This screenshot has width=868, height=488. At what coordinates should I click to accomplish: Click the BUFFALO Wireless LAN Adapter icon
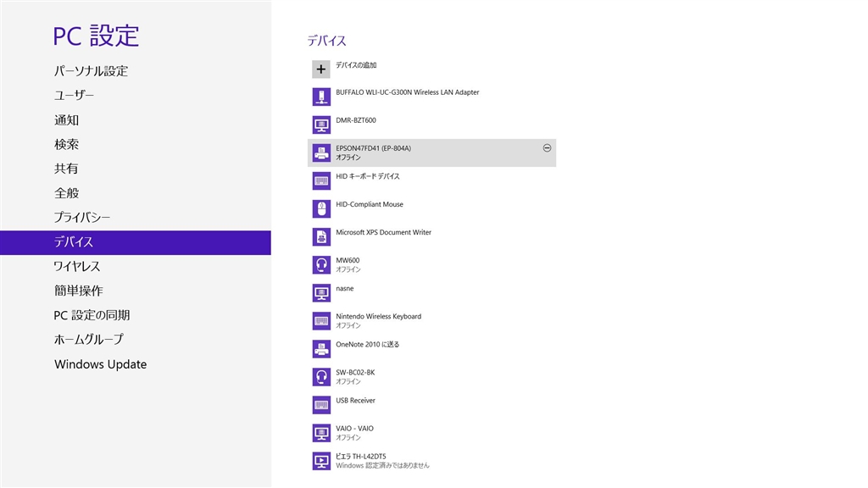pos(321,97)
